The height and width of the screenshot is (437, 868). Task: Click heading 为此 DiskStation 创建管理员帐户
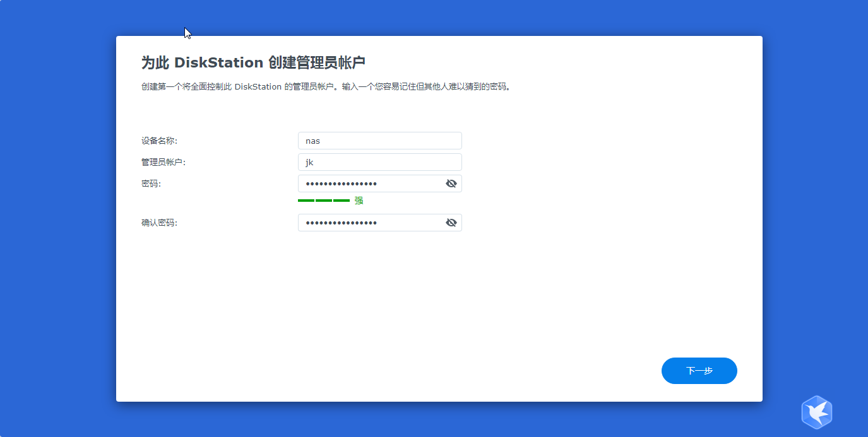[253, 62]
